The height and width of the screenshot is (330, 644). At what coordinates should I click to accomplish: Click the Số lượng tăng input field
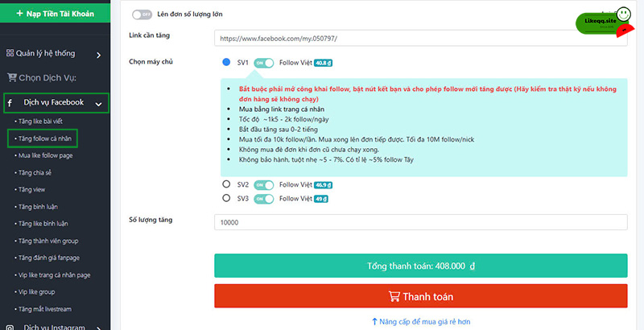coord(421,222)
